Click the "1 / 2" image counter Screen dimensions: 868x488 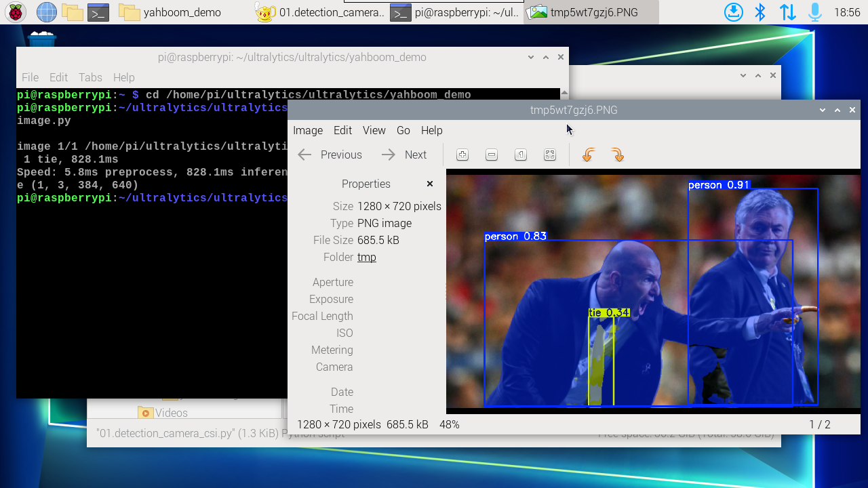(820, 425)
